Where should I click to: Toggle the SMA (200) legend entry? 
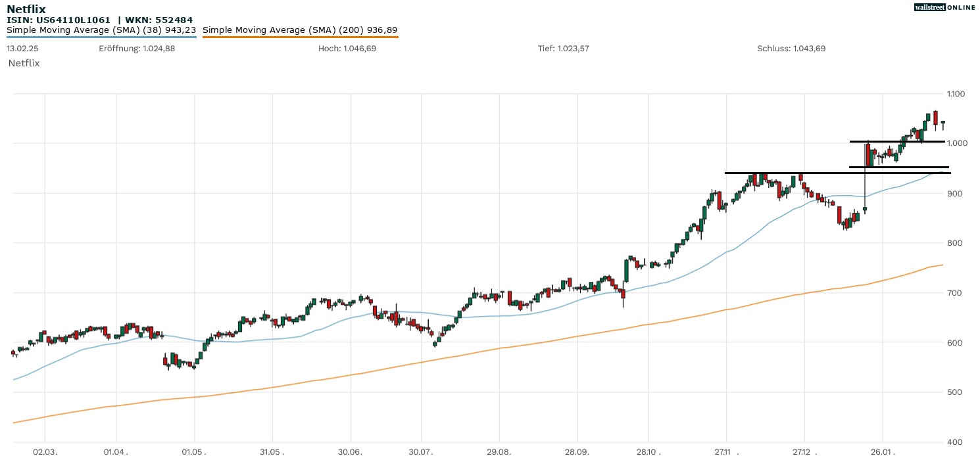300,30
